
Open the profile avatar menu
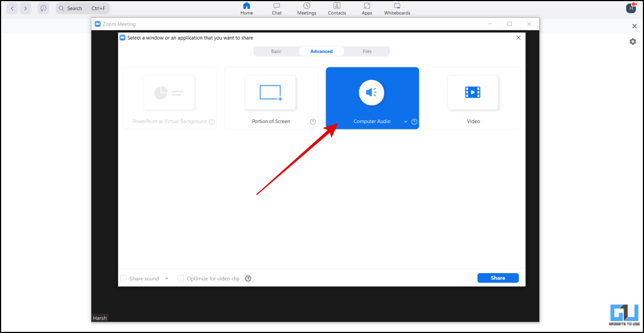click(x=631, y=8)
